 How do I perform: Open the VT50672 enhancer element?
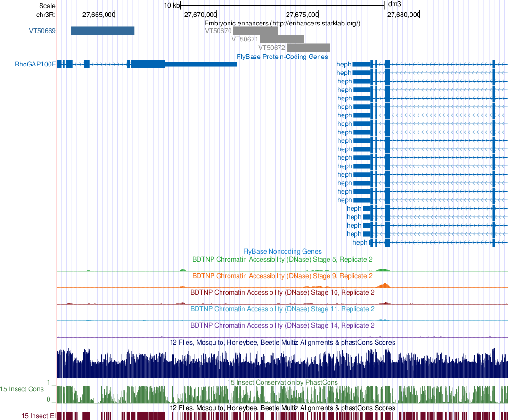(x=308, y=48)
